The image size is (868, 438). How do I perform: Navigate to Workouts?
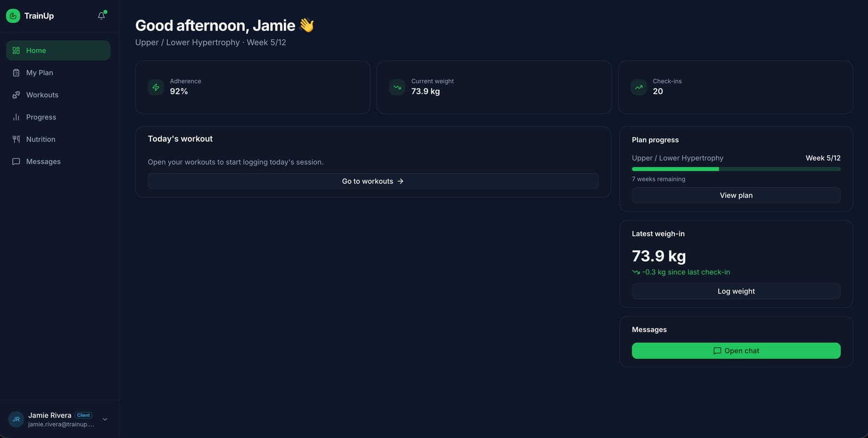click(58, 95)
